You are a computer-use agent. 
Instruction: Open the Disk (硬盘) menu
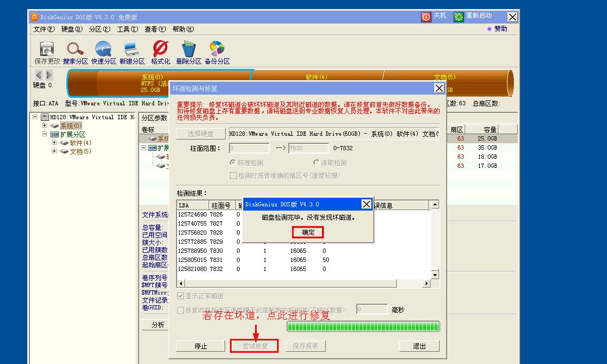[x=72, y=29]
